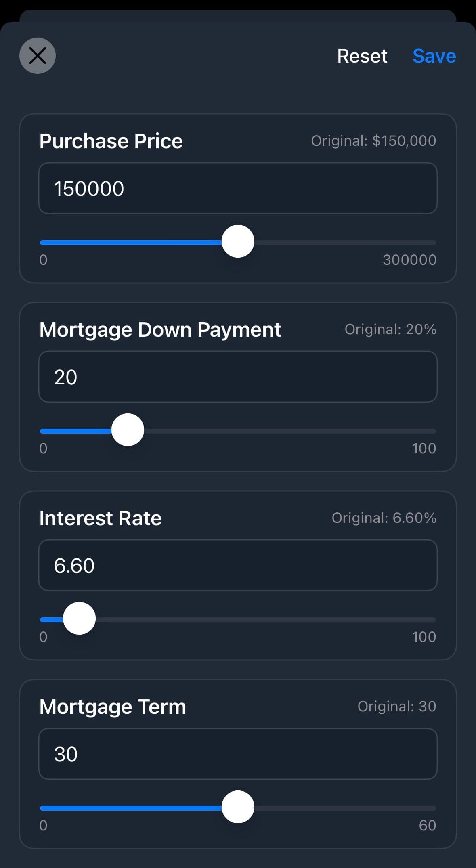Tap the Mortgage Term input box
This screenshot has height=868, width=476.
238,754
